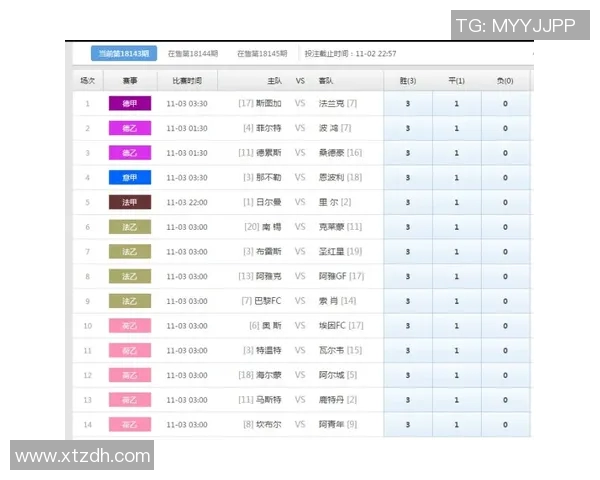This screenshot has width=600, height=480.
Task: Click the blue 意甲 league badge
Action: pyautogui.click(x=130, y=177)
